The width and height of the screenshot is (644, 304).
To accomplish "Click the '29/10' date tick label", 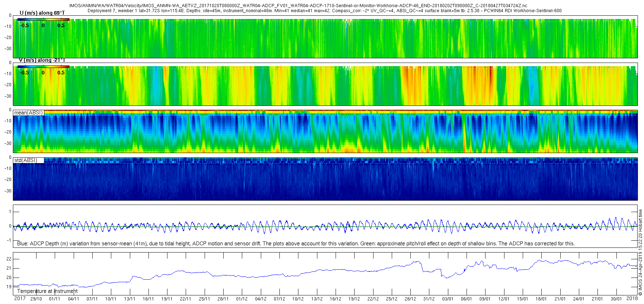I will coord(36,299).
